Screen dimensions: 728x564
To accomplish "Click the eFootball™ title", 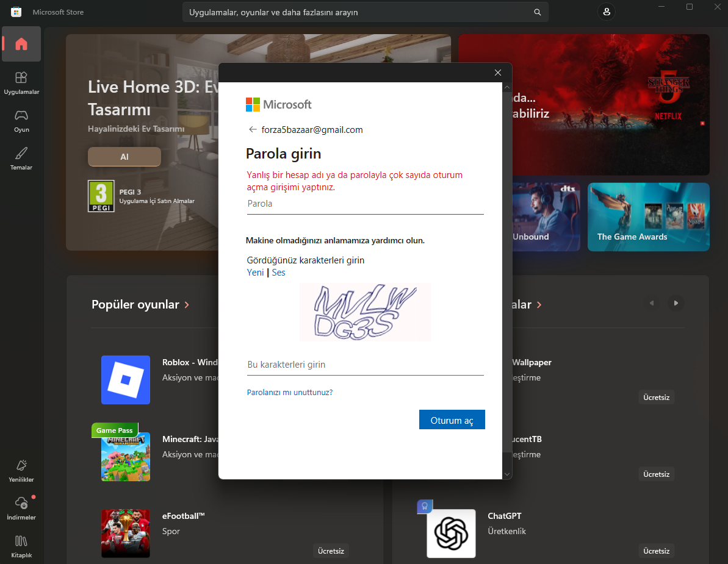I will point(184,516).
